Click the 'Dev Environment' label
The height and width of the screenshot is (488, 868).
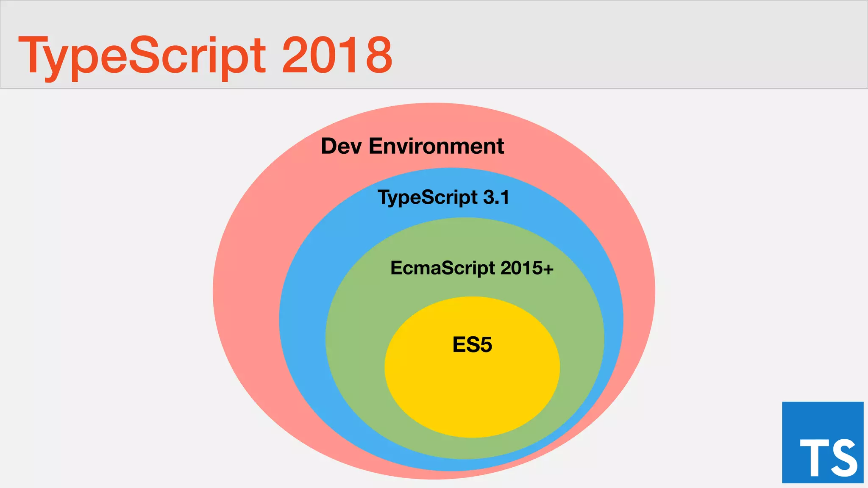click(412, 146)
